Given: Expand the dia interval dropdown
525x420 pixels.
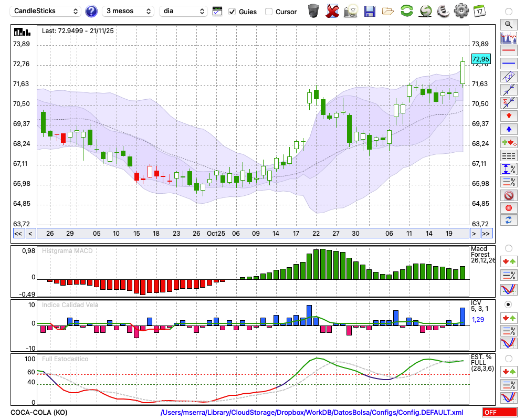Looking at the screenshot, I should 184,11.
